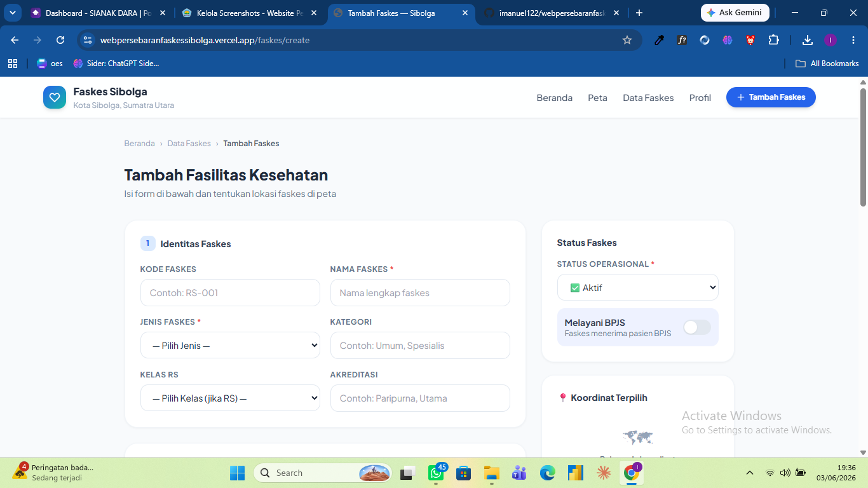Go to Beranda nav item
Image resolution: width=868 pixels, height=488 pixels.
pos(555,98)
